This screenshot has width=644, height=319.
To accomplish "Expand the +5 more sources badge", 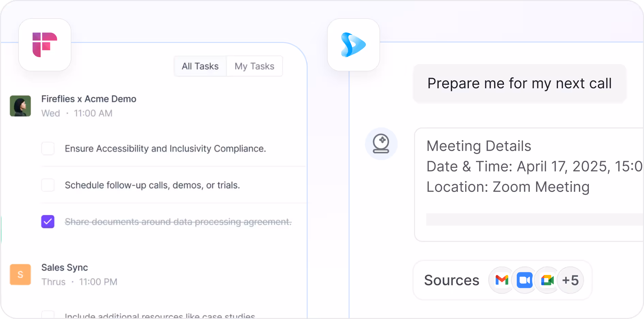I will pos(570,280).
